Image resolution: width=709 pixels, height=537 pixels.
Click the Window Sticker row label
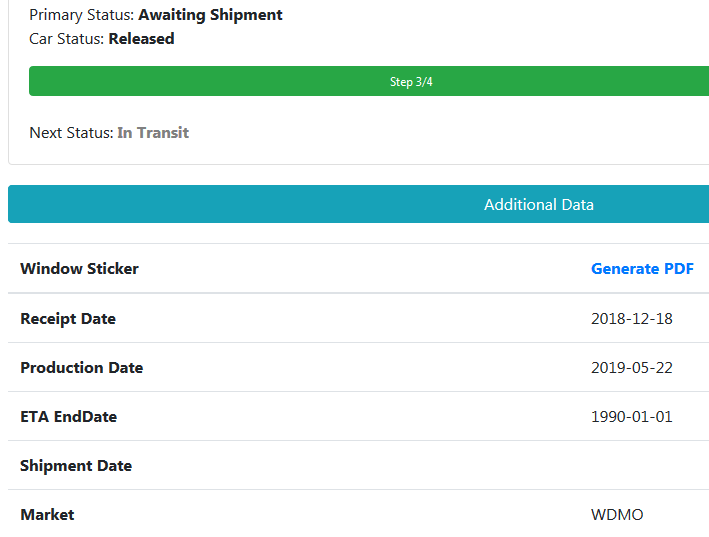pos(79,268)
